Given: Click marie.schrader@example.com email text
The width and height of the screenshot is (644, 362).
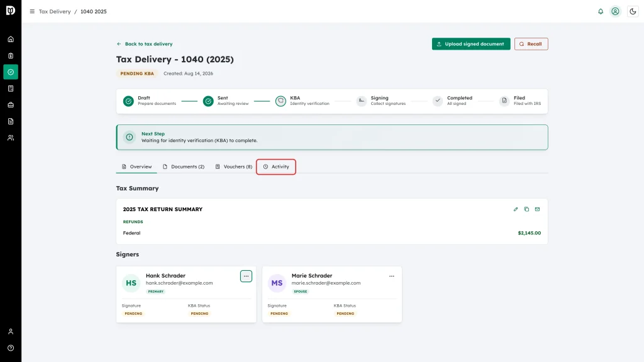Looking at the screenshot, I should click(x=326, y=283).
